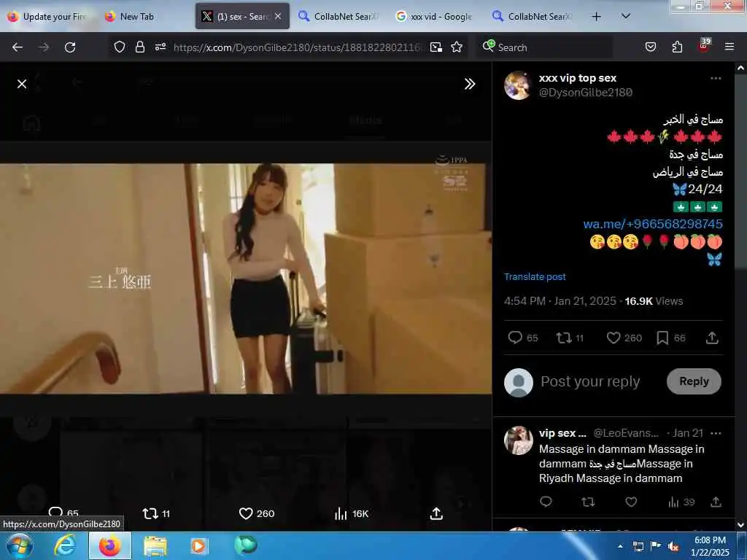Click scrollbar down arrow on right
Image resolution: width=747 pixels, height=560 pixels.
[740, 525]
